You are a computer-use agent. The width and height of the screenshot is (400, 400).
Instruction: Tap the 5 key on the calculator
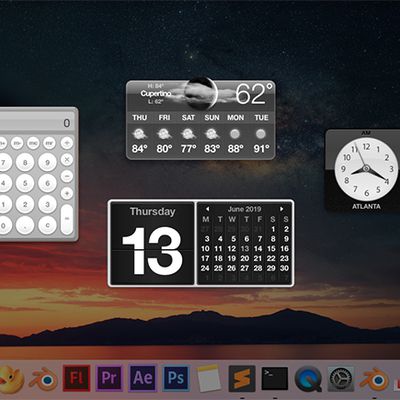(25, 183)
